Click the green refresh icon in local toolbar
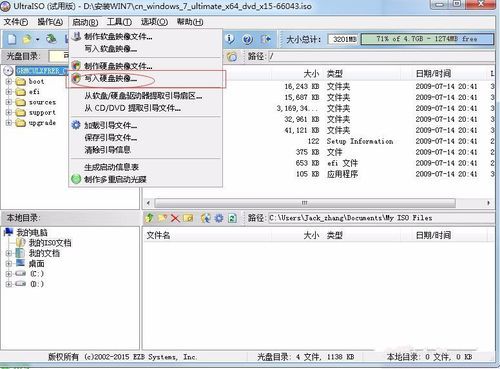 click(232, 218)
